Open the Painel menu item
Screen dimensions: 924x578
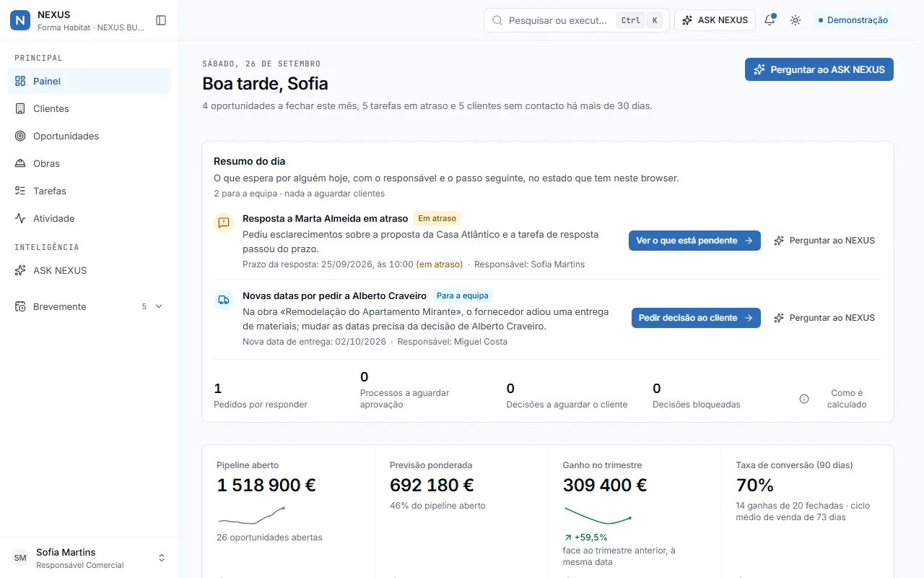(89, 81)
